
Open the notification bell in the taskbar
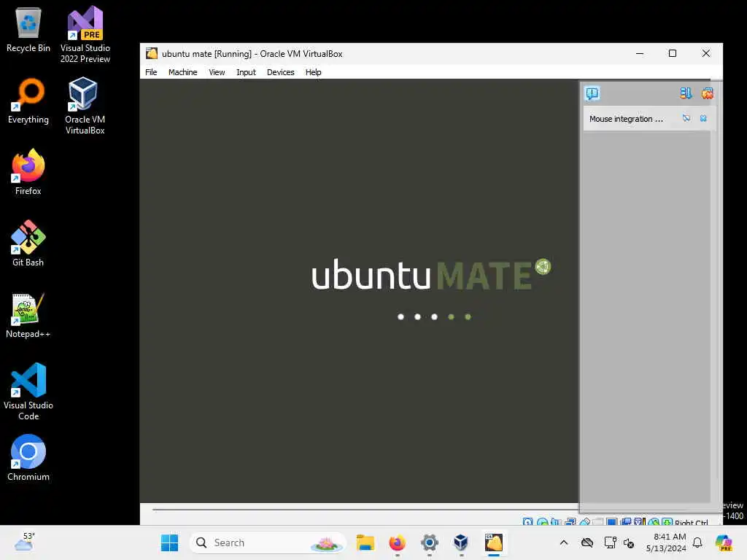tap(697, 542)
